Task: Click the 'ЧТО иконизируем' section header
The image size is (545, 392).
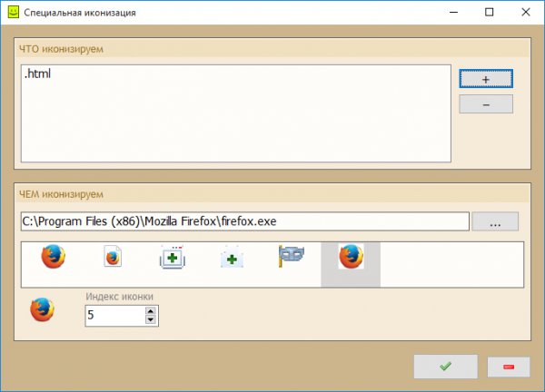Action: click(61, 49)
